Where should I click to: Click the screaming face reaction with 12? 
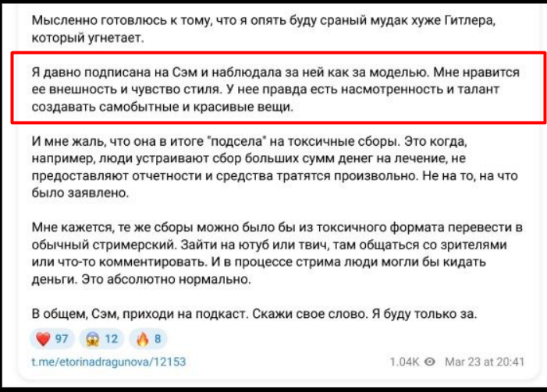(104, 339)
